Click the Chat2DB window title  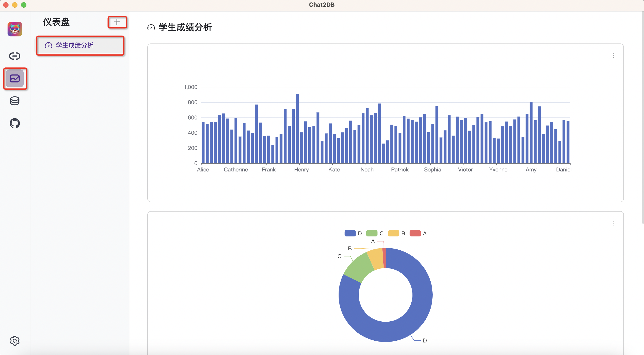tap(322, 5)
